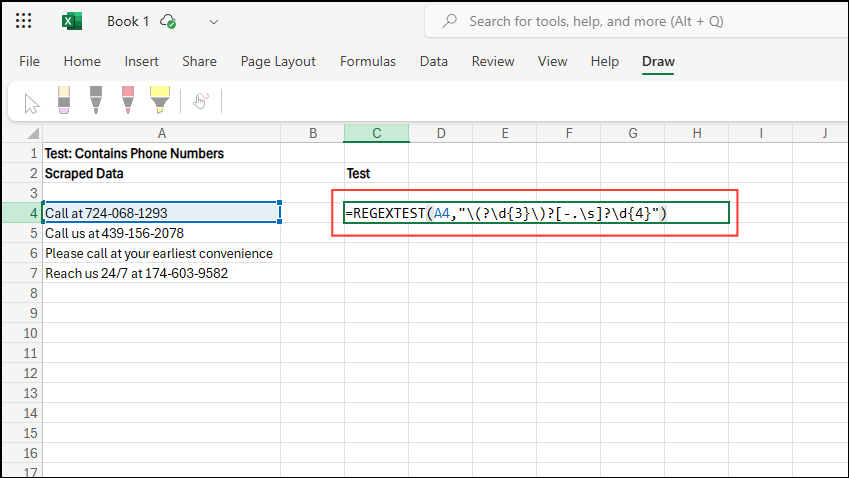Open the app launcher grid

point(24,21)
